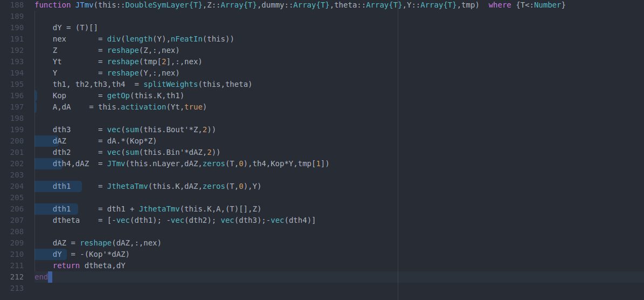The height and width of the screenshot is (300, 644).
Task: Click the 'nFeatIn' function call
Action: pyautogui.click(x=186, y=39)
